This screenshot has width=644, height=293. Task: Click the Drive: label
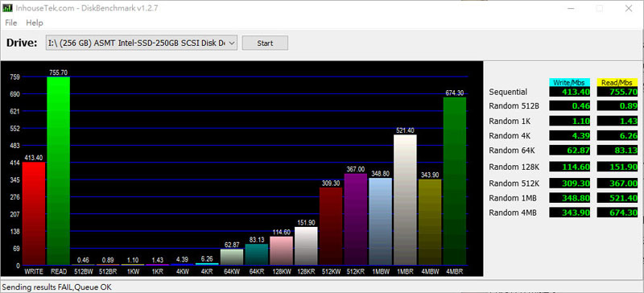[x=22, y=43]
